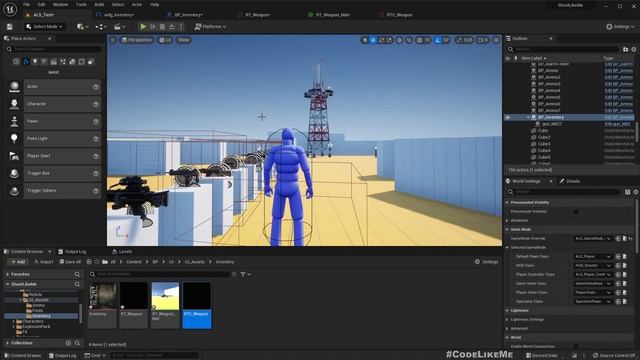Viewport: 640px width, 360px height.
Task: Click the Show viewport button
Action: 184,40
